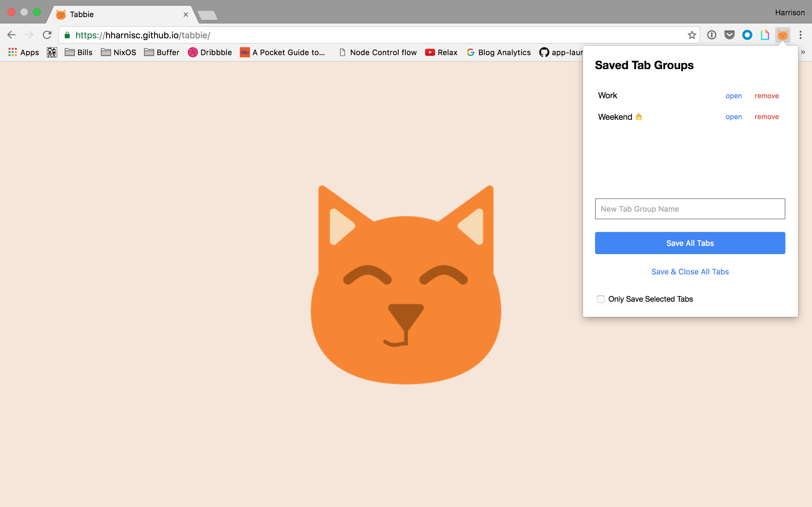This screenshot has width=812, height=507.
Task: Bookmark page with the star icon
Action: click(692, 35)
